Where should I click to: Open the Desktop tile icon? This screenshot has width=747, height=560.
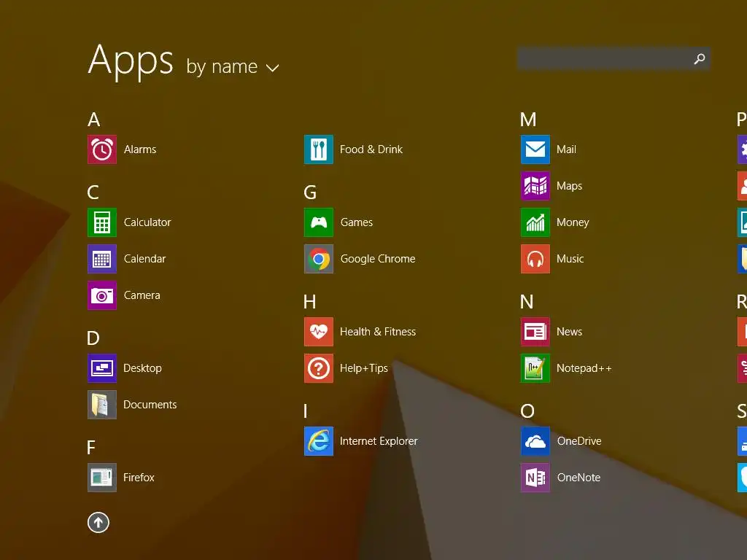click(102, 368)
